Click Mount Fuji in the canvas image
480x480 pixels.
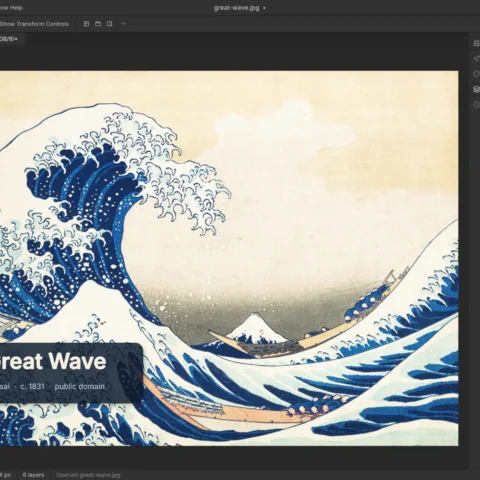click(x=256, y=328)
